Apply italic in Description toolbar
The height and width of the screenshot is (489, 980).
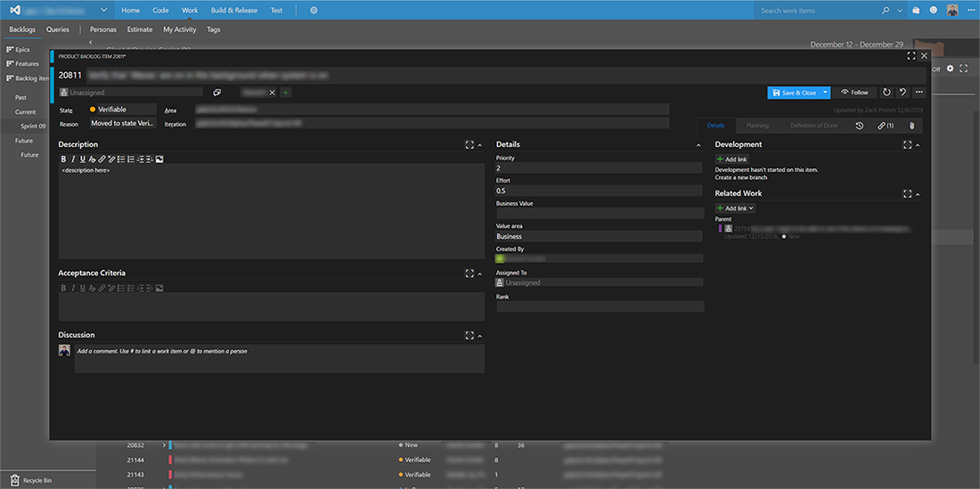coord(73,159)
